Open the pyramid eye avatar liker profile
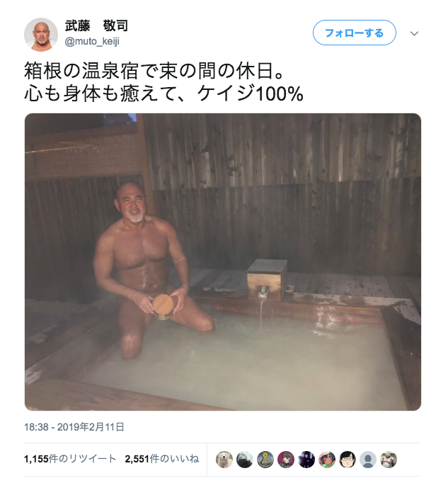The image size is (448, 478). [265, 460]
